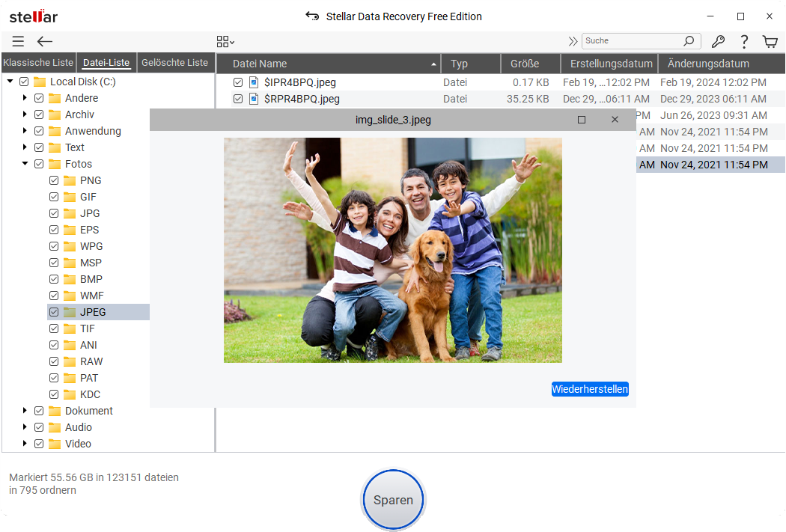The height and width of the screenshot is (532, 786).
Task: Collapse the Fotos folder tree
Action: pyautogui.click(x=25, y=164)
